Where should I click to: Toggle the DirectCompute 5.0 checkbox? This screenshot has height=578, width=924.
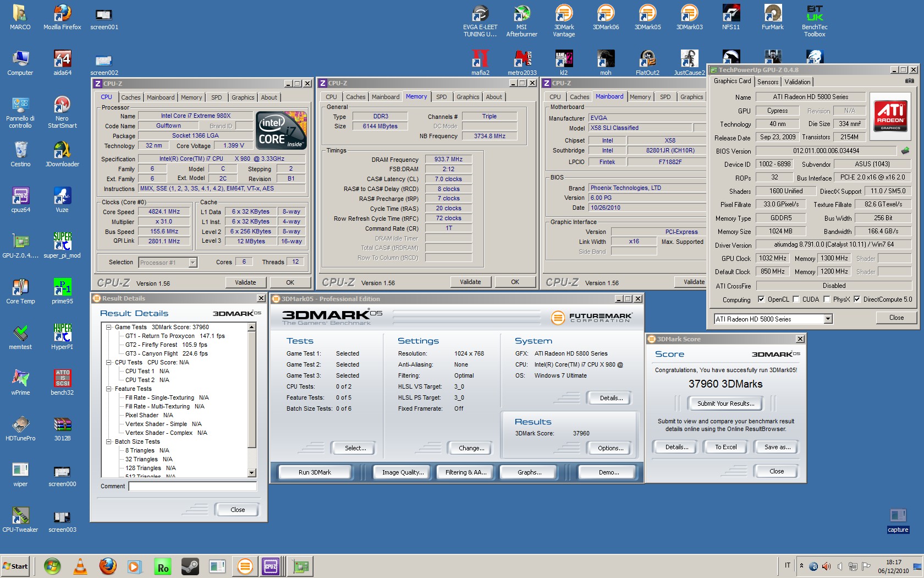(857, 299)
